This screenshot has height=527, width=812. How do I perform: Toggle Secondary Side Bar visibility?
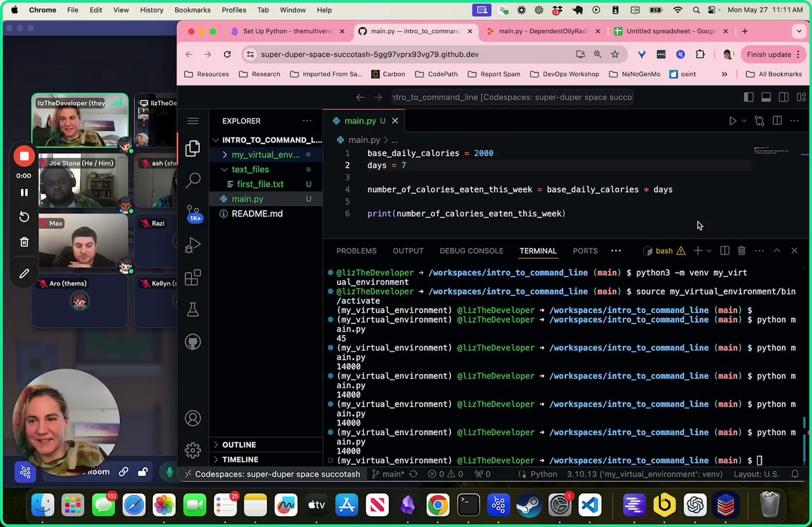pyautogui.click(x=783, y=97)
